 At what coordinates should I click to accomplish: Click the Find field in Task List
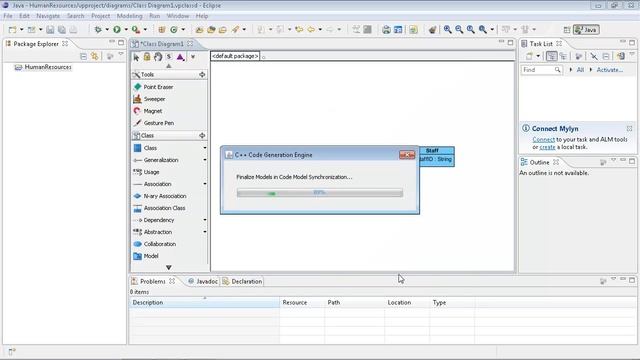[542, 70]
